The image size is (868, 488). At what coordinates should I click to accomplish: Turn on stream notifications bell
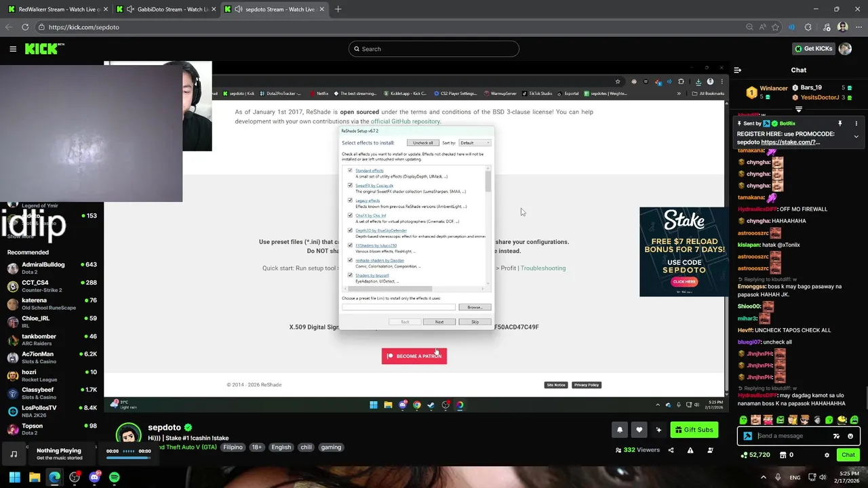[620, 430]
